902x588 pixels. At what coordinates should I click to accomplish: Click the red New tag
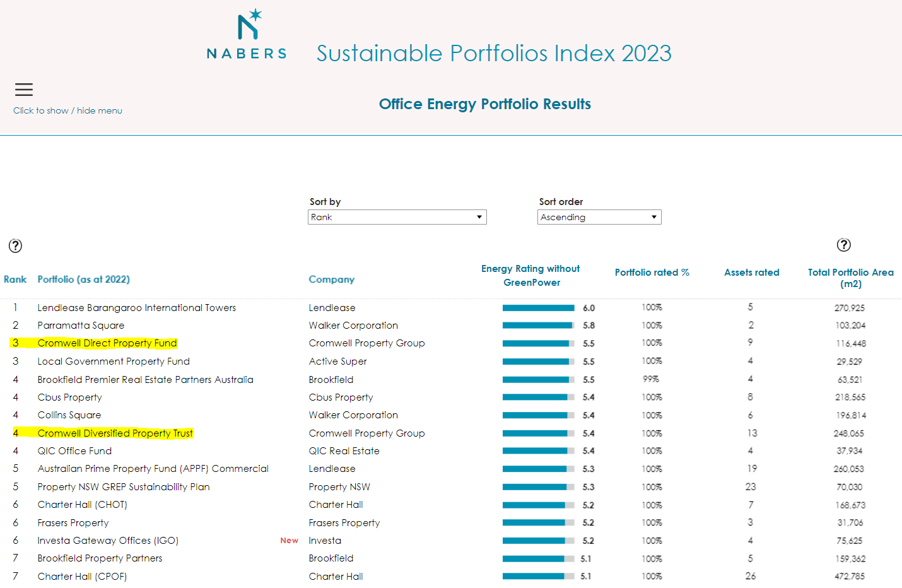290,541
